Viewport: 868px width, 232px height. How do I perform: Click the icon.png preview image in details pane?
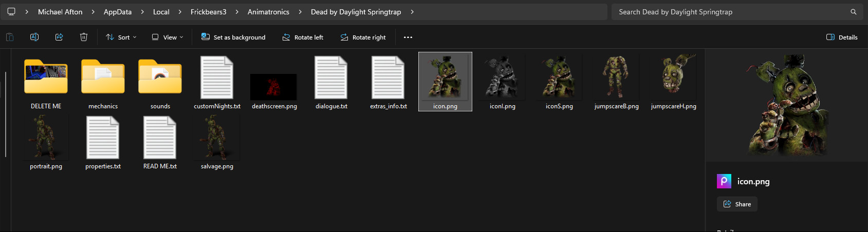787,105
